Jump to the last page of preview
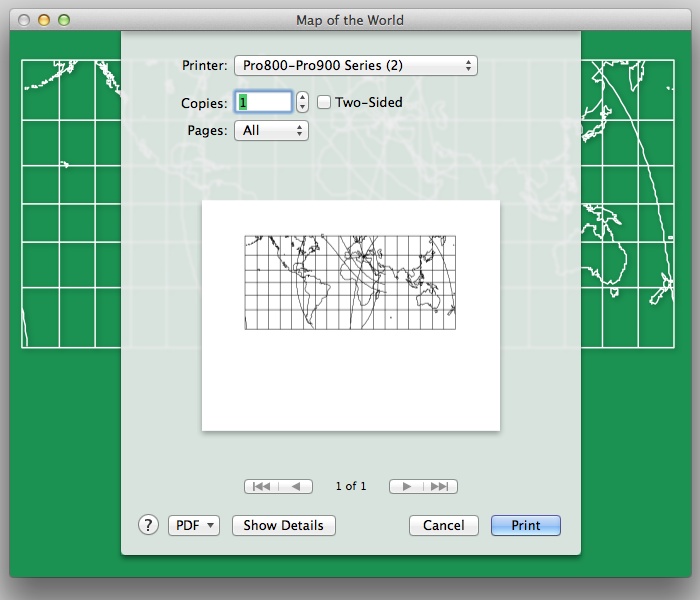Viewport: 700px width, 600px height. point(441,486)
